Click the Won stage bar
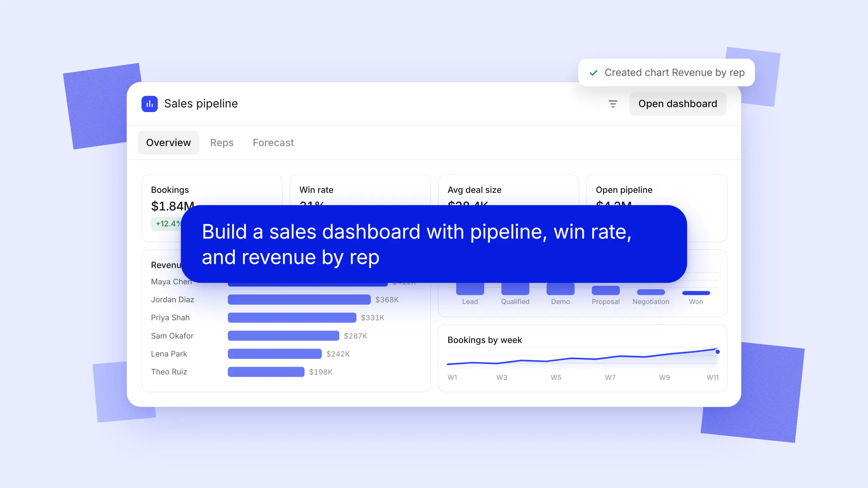 696,293
